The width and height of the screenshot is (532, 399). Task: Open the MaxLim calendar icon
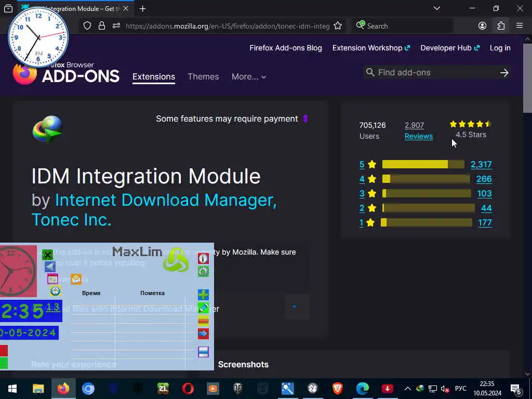click(52, 279)
